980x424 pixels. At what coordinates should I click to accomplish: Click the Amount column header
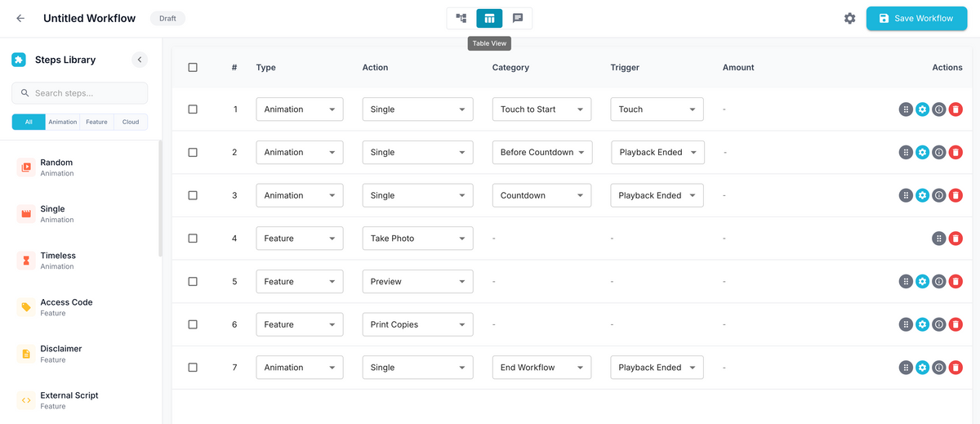click(x=738, y=67)
